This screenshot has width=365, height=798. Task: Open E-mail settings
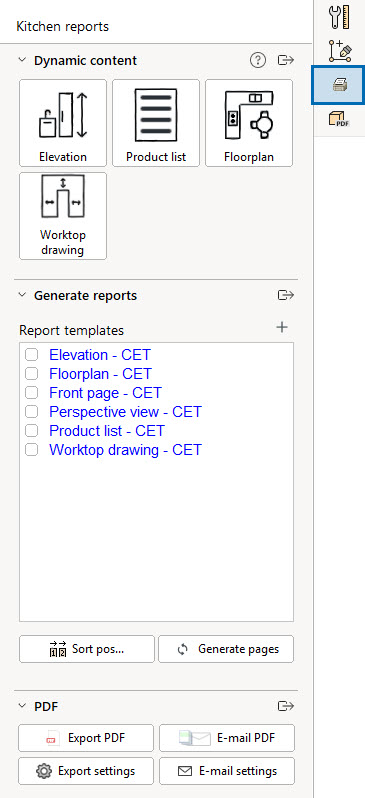(x=227, y=771)
